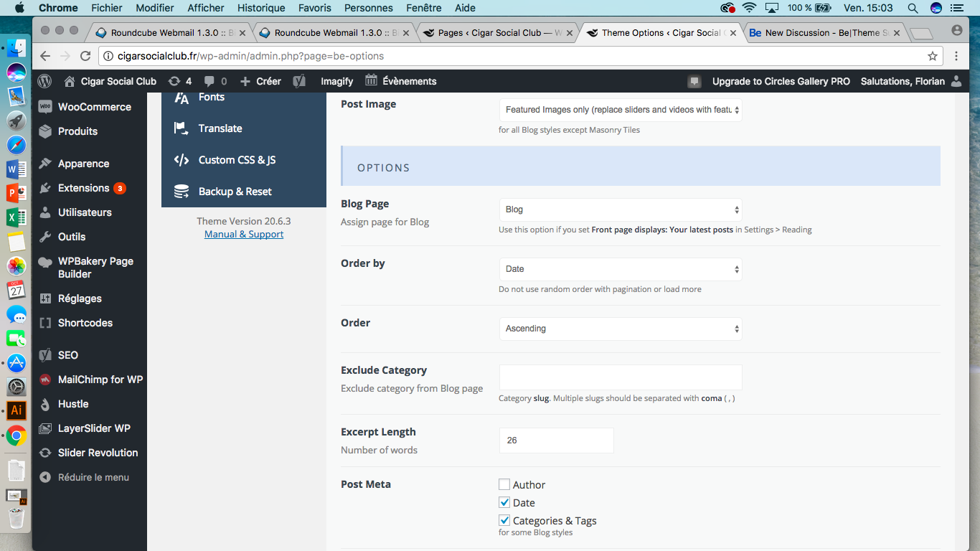
Task: Click the Excerpt Length number field
Action: pyautogui.click(x=556, y=441)
